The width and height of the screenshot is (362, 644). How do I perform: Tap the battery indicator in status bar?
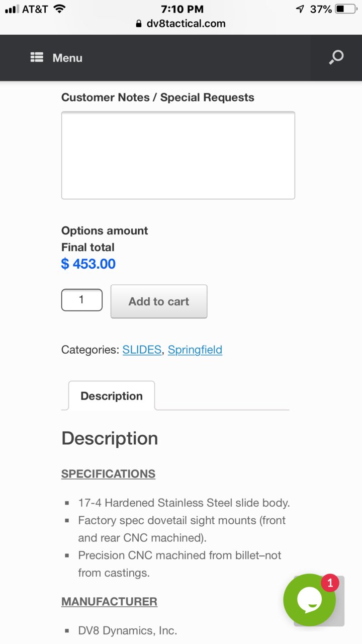pyautogui.click(x=346, y=9)
